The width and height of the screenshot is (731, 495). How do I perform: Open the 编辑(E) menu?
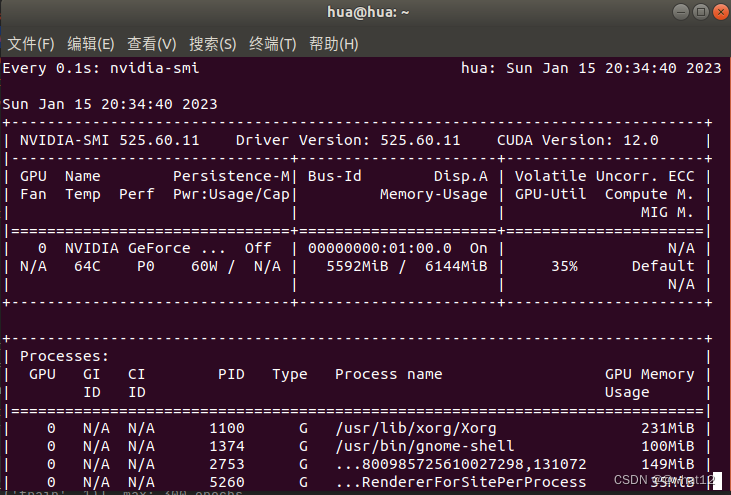(x=91, y=44)
